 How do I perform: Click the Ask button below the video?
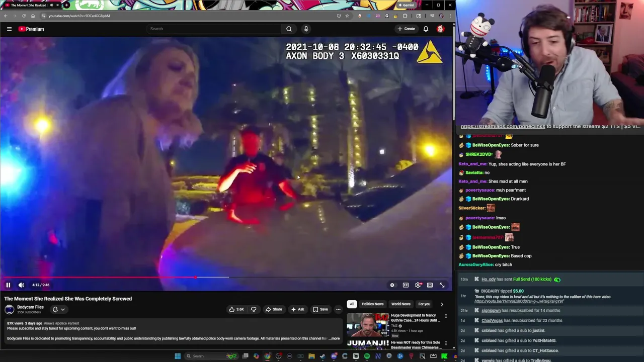(297, 309)
